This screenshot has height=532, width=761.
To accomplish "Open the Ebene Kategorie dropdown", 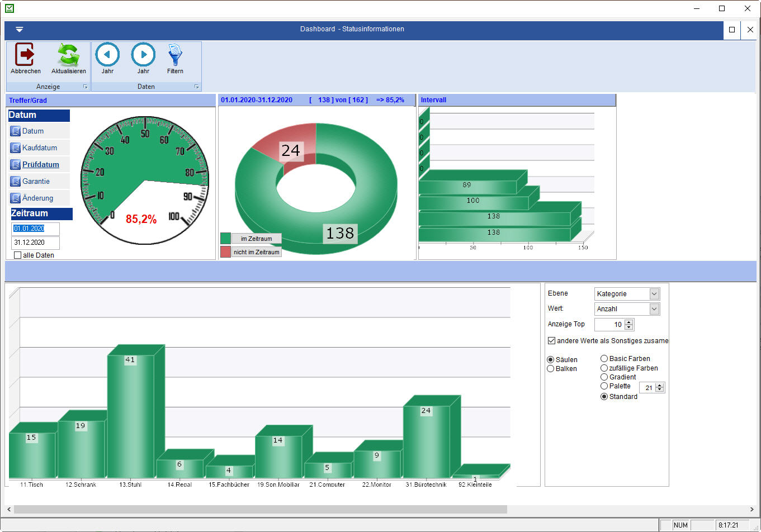I will [x=654, y=294].
